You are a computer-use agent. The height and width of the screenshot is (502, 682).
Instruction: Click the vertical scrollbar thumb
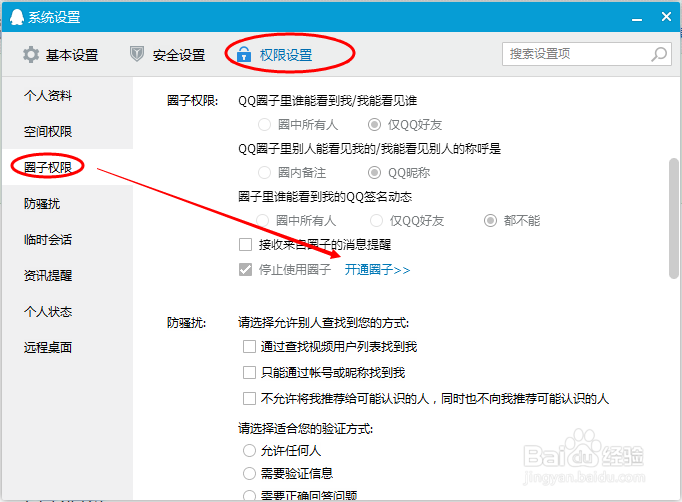tap(674, 218)
